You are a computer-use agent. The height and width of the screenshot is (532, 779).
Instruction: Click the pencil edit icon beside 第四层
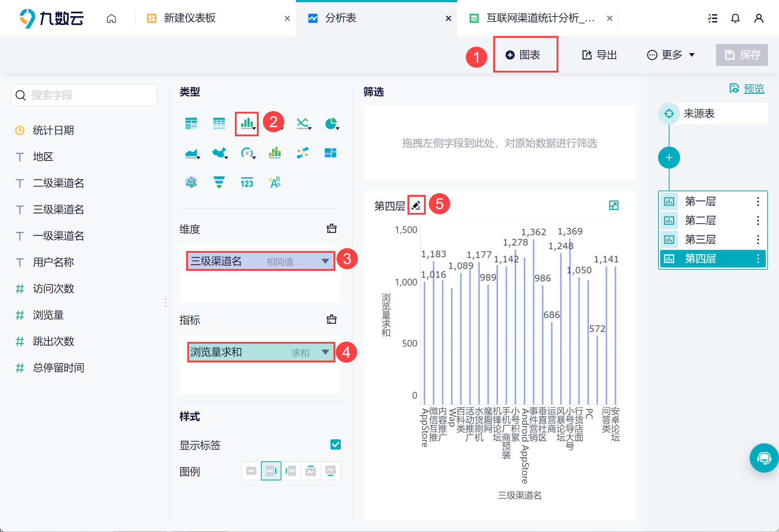click(416, 205)
